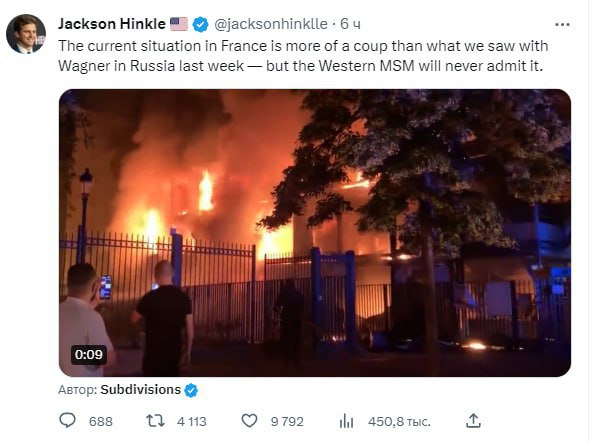Play the burning building video
Image resolution: width=593 pixels, height=442 pixels.
315,233
